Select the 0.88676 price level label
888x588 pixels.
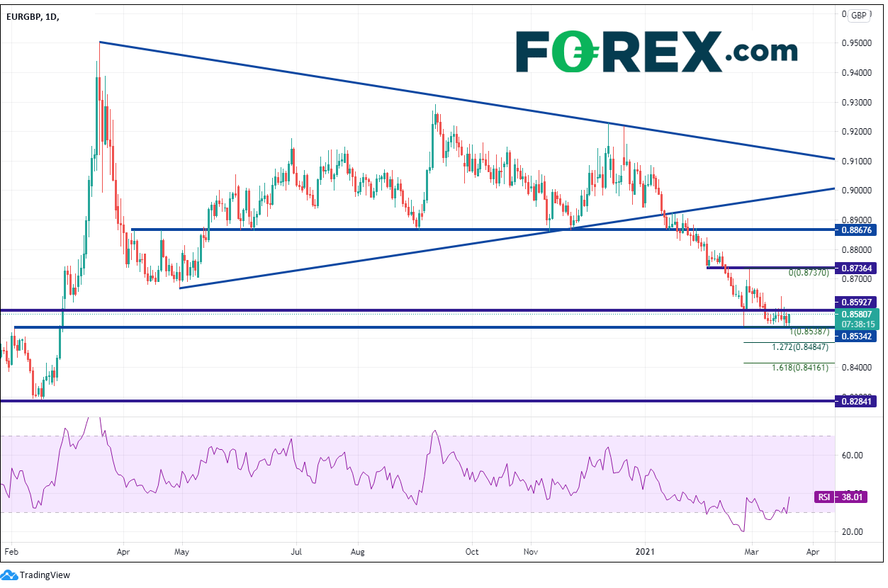[x=857, y=230]
